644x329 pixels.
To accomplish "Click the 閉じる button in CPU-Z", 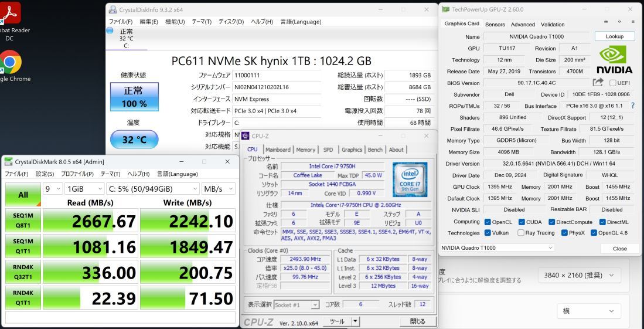I will click(418, 321).
